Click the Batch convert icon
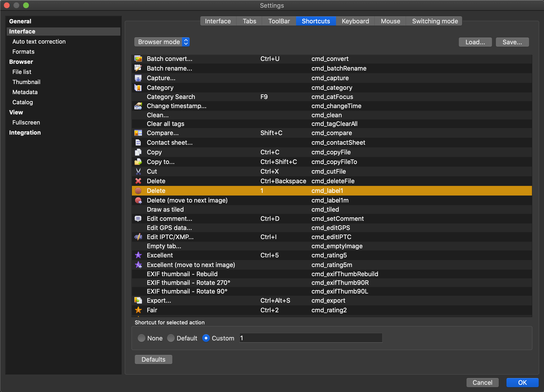Image resolution: width=544 pixels, height=392 pixels. pos(138,59)
